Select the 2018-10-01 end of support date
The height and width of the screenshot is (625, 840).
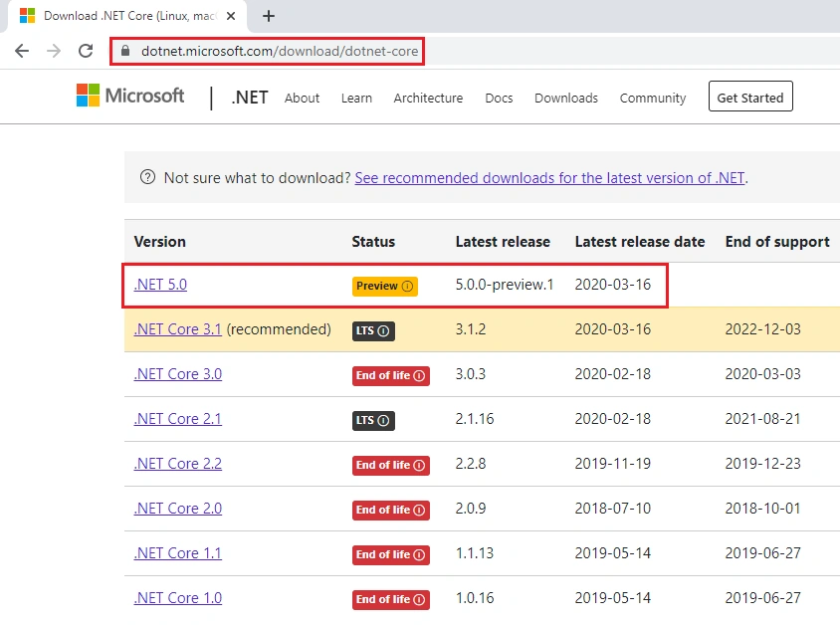pyautogui.click(x=762, y=509)
